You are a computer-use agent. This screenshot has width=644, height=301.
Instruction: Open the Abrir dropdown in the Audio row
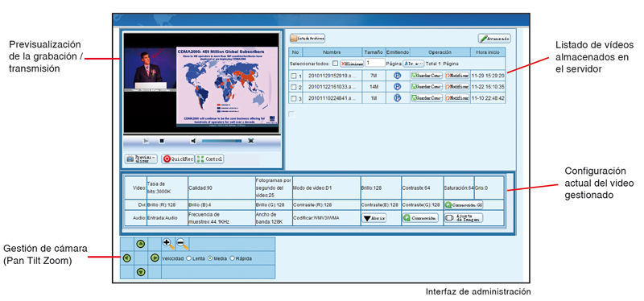point(374,218)
